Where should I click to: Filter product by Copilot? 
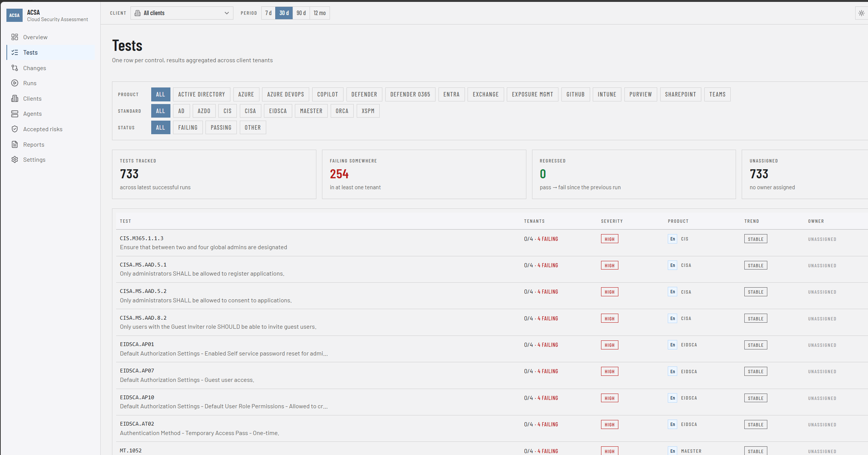click(328, 94)
